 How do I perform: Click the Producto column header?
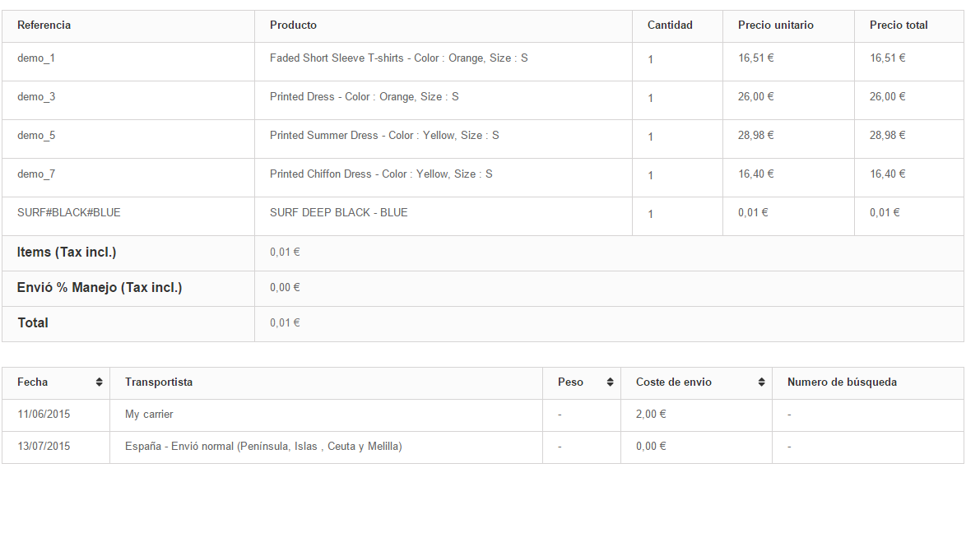(293, 25)
